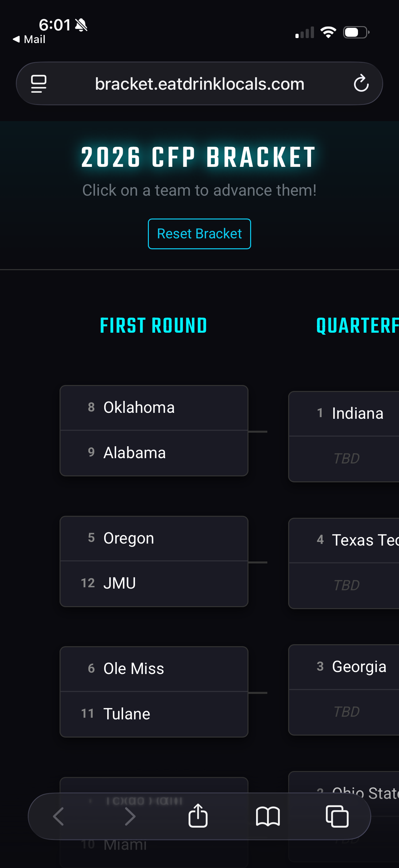Open Safari bookmarks

268,816
